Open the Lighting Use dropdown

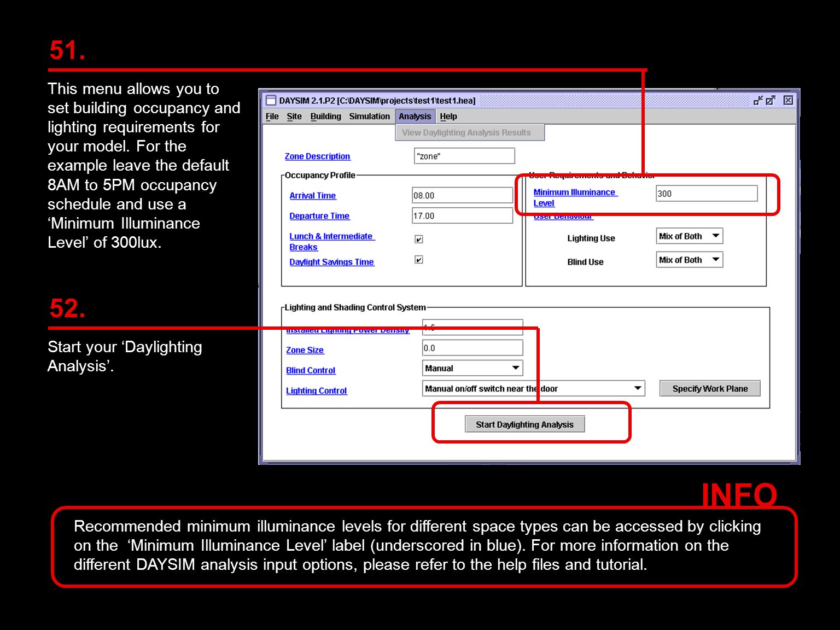[689, 236]
